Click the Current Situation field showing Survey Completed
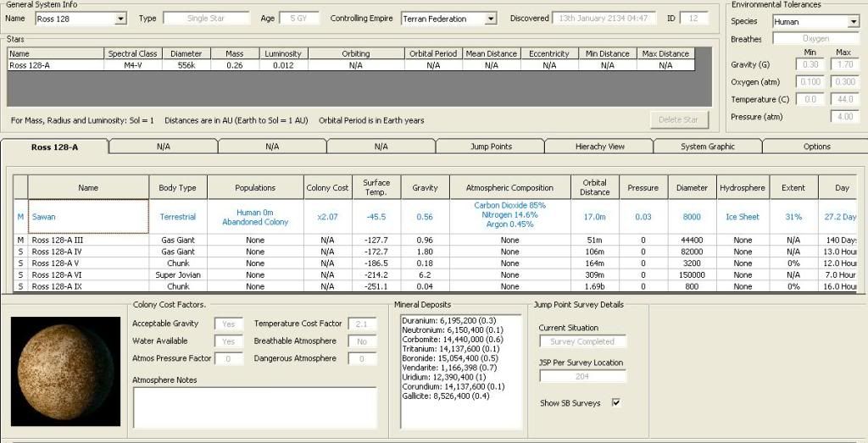 click(x=582, y=342)
